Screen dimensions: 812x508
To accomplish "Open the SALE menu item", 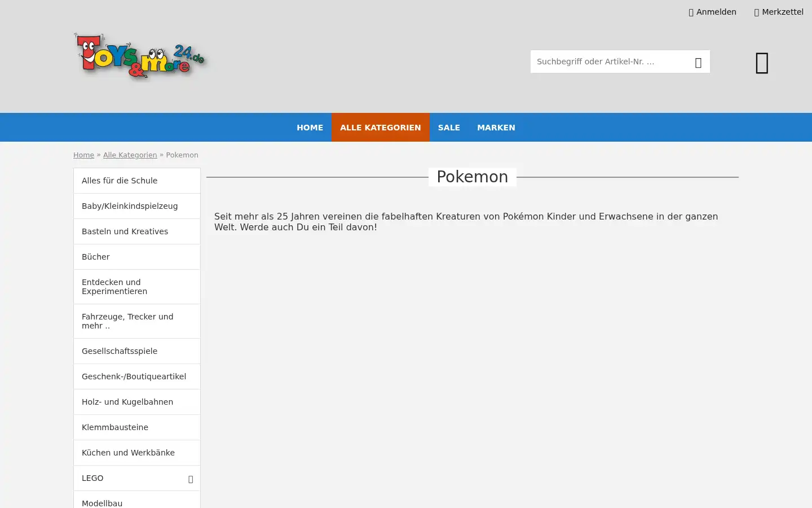I will coord(449,128).
